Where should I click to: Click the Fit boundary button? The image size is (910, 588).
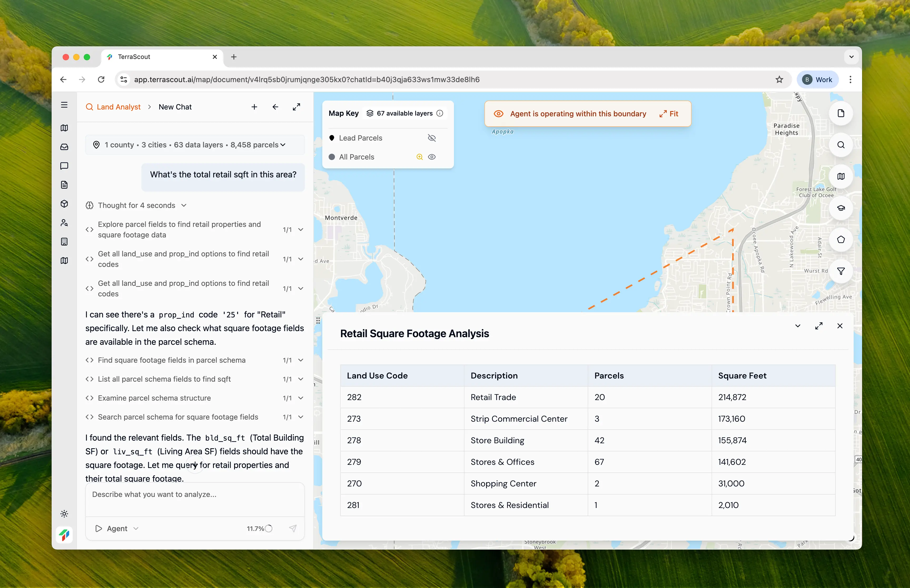[x=669, y=114]
